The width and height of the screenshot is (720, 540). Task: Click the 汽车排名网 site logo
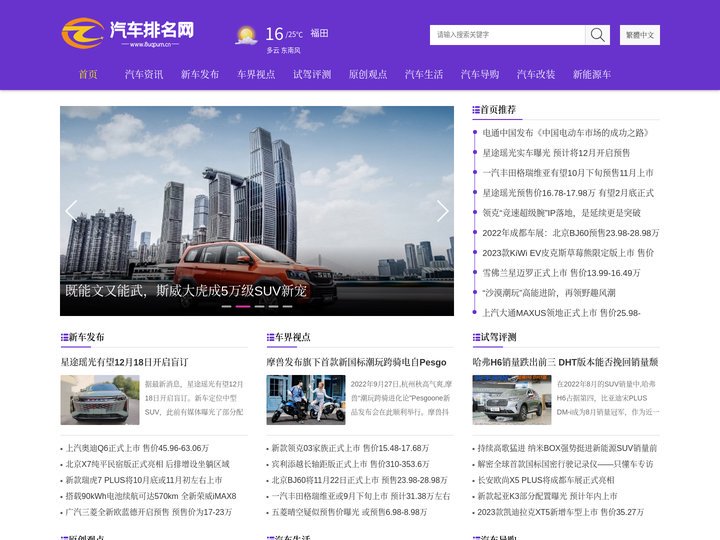128,33
